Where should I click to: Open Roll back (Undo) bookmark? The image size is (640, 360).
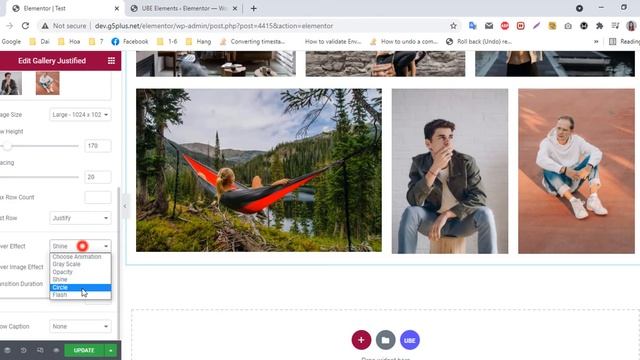479,42
